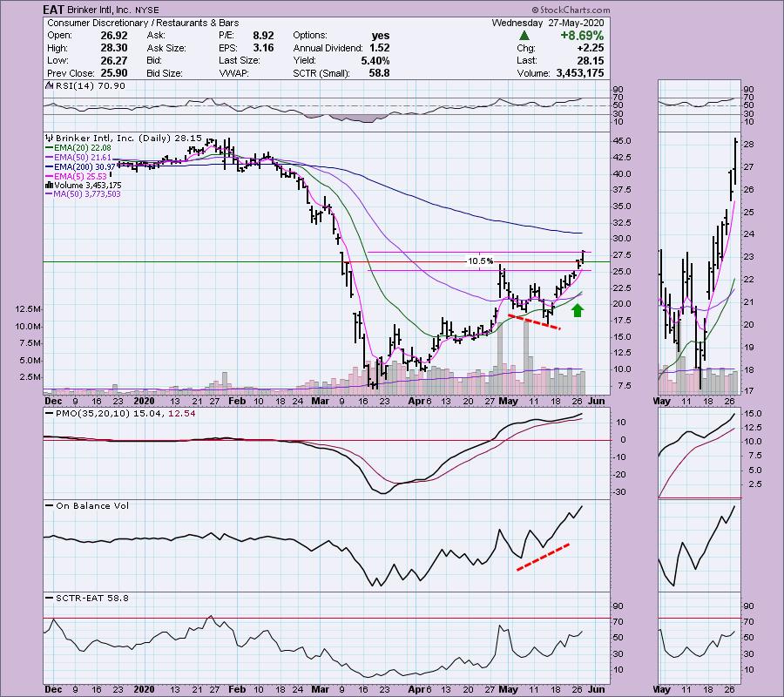Click the MA(50) 3,773,503 legend entry
This screenshot has width=784, height=697.
click(x=83, y=194)
